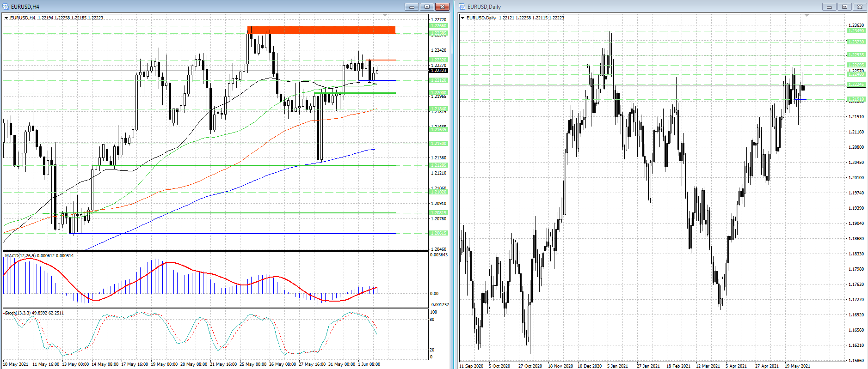Close the EURUSD,H4 chart window

coord(442,6)
